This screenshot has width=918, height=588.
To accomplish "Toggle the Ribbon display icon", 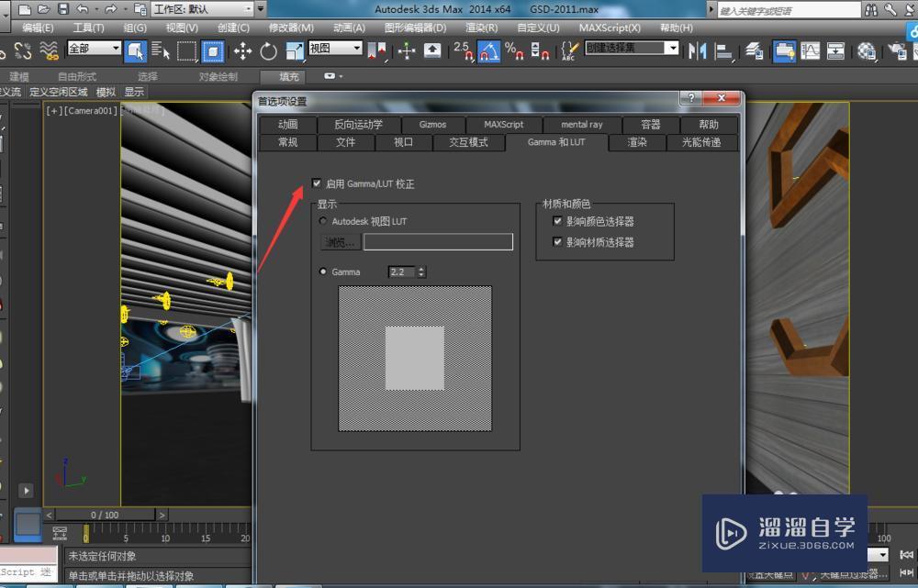I will click(x=784, y=50).
